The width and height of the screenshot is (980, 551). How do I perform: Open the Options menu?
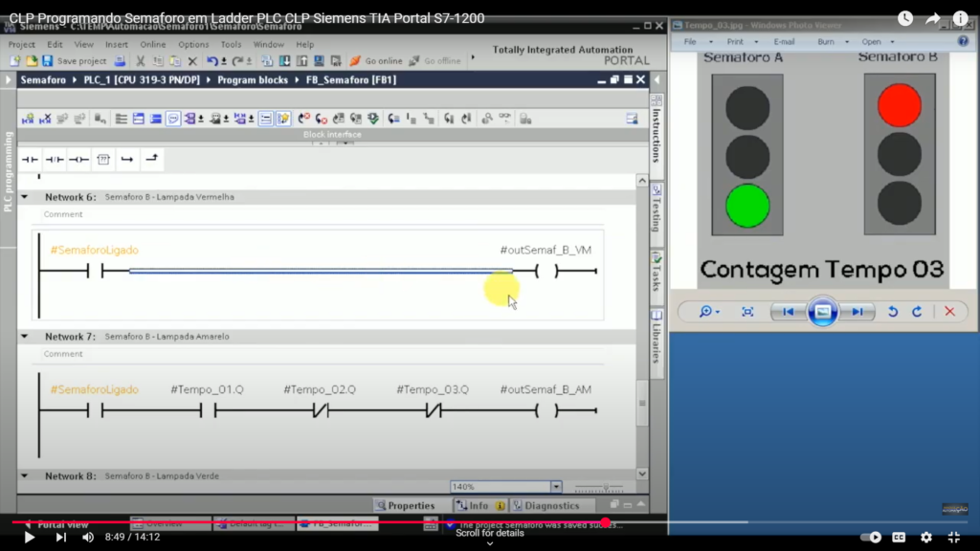(x=193, y=44)
